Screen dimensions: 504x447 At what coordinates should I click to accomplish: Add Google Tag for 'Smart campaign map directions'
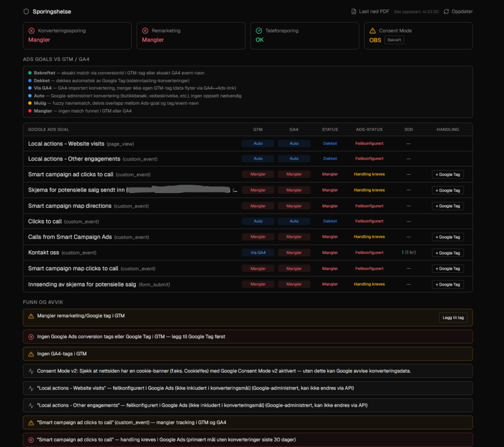click(447, 206)
